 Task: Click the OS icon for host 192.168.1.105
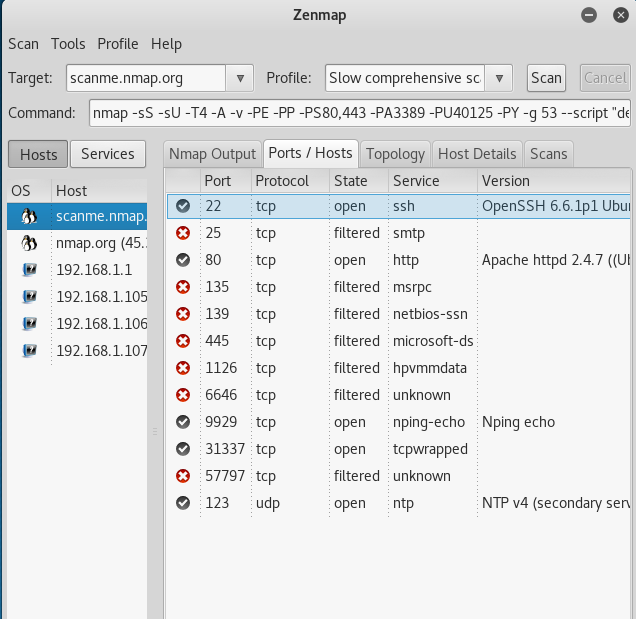pos(29,297)
